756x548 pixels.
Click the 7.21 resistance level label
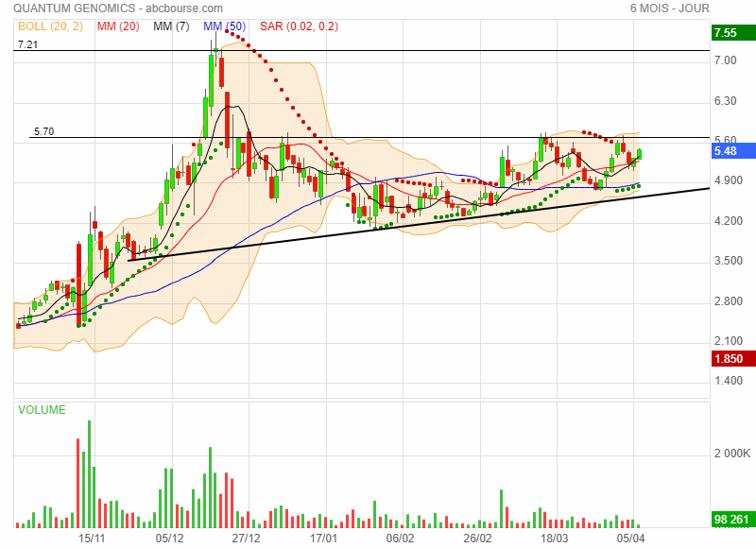[28, 44]
